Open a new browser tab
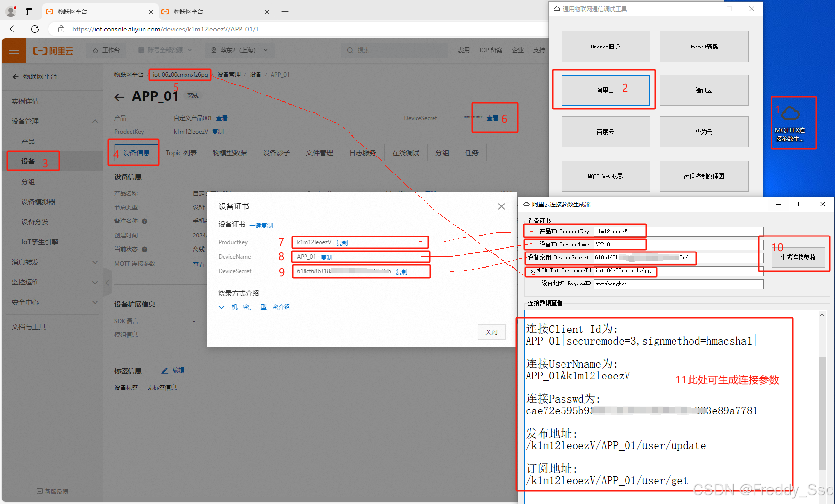 (285, 11)
